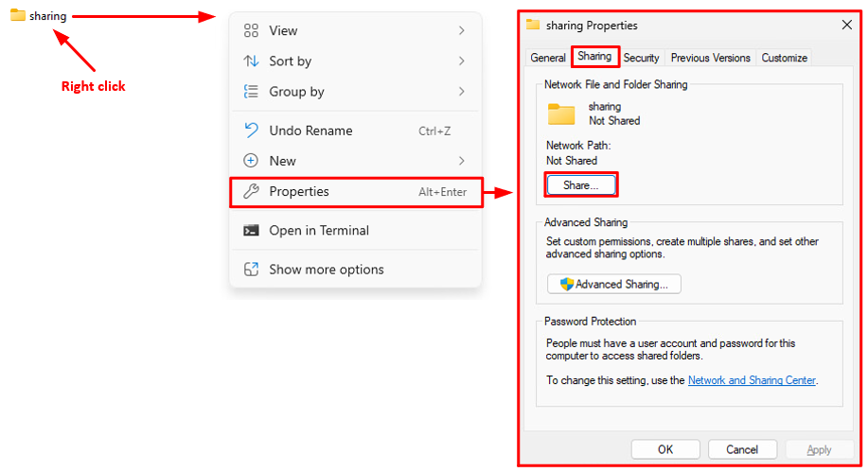Click the Sort by arrows icon
Image resolution: width=868 pixels, height=472 pixels.
(x=251, y=61)
